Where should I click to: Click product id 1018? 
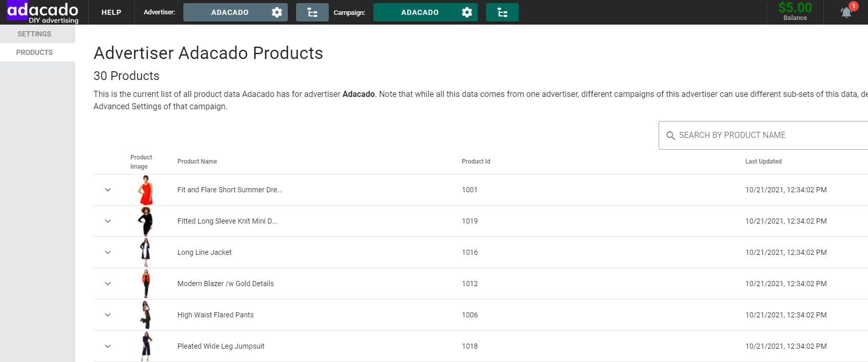tap(470, 346)
